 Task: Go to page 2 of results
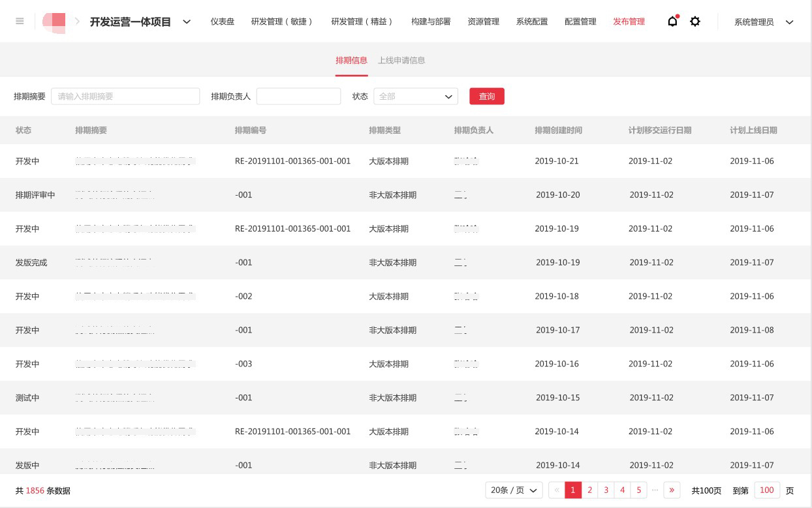pyautogui.click(x=589, y=490)
